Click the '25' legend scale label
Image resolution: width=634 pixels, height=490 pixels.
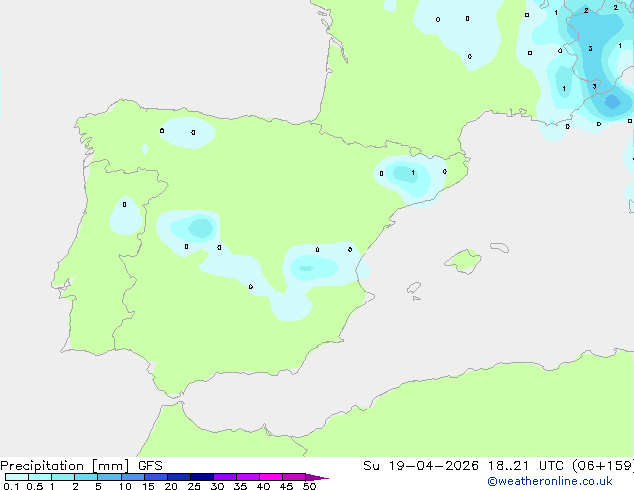tap(194, 486)
